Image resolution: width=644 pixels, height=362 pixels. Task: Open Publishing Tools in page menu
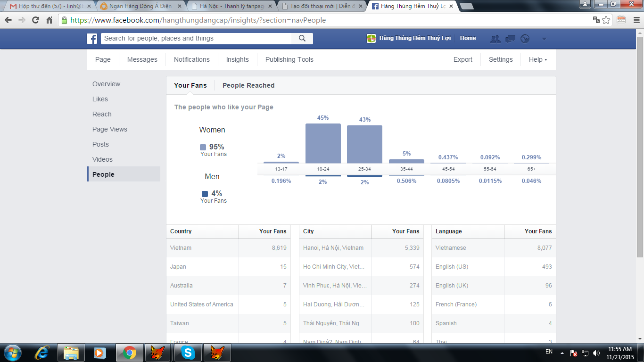[289, 60]
